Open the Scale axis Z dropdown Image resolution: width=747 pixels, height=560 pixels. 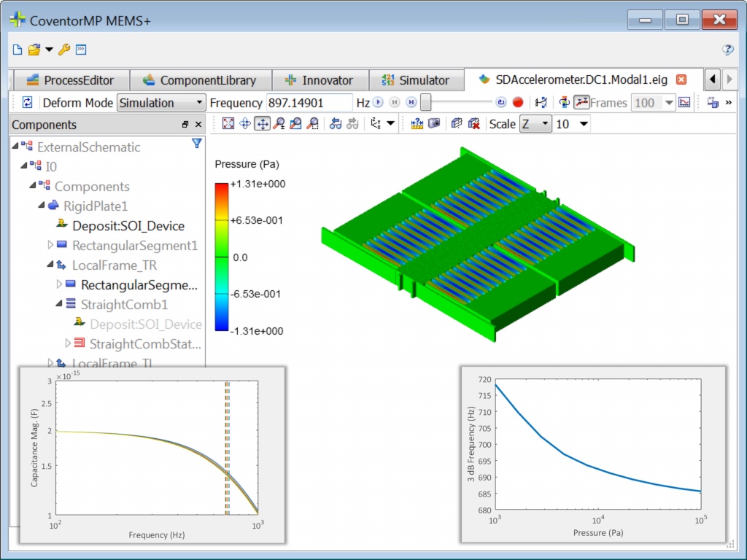545,124
